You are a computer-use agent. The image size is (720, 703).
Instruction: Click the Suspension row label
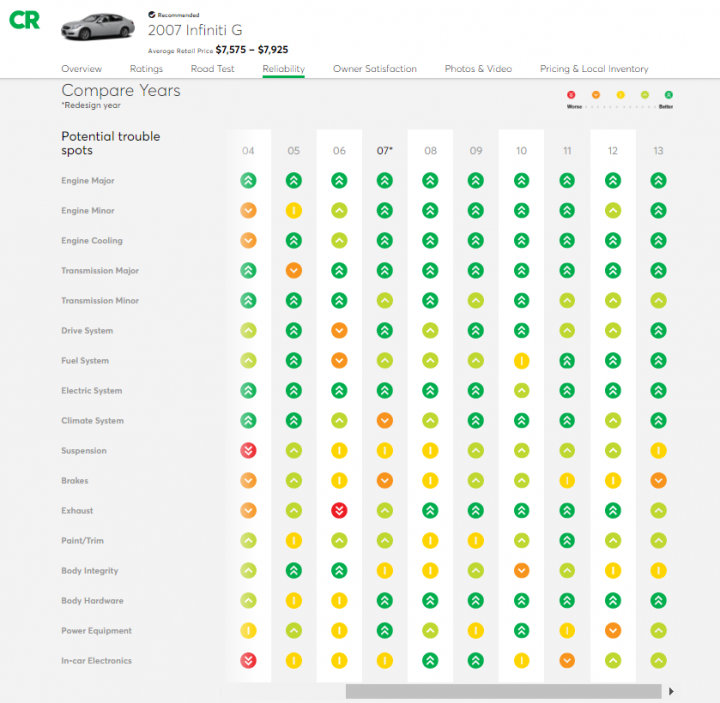point(84,450)
